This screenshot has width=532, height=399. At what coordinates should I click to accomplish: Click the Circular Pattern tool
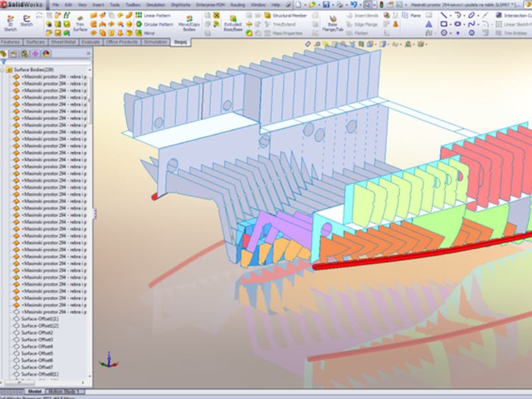click(x=156, y=24)
